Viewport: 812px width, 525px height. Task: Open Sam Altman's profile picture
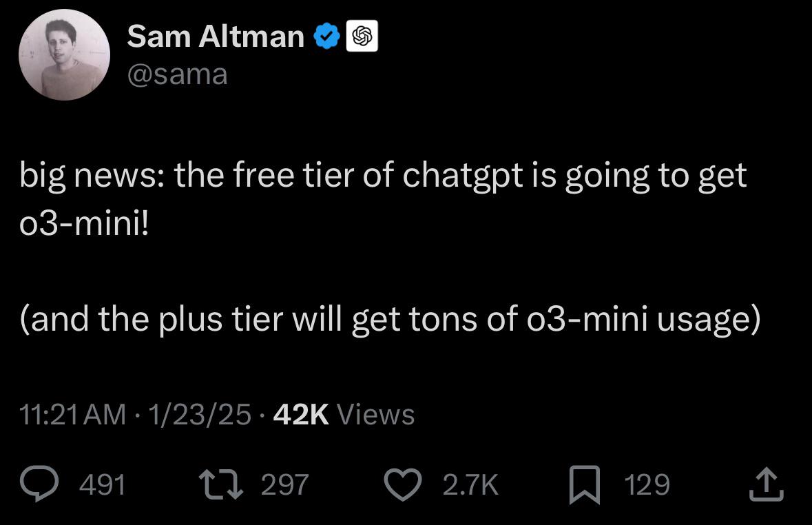tap(64, 54)
